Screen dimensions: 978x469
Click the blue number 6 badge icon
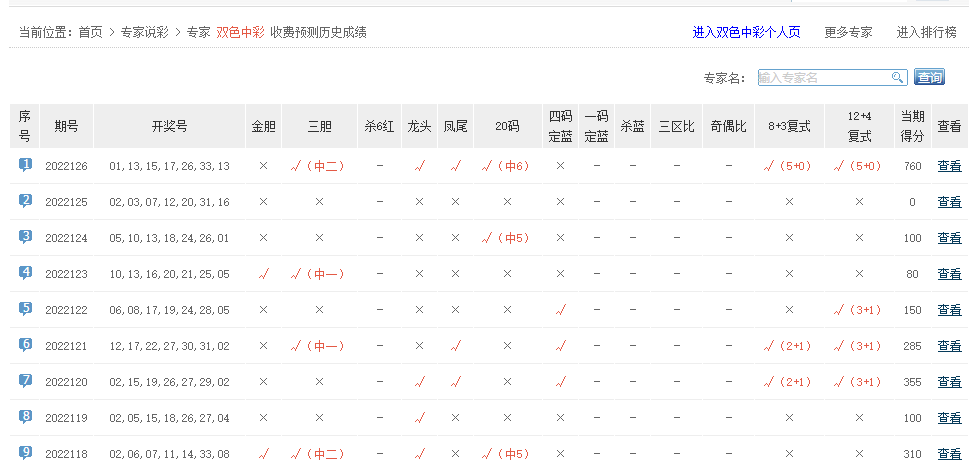pos(25,345)
